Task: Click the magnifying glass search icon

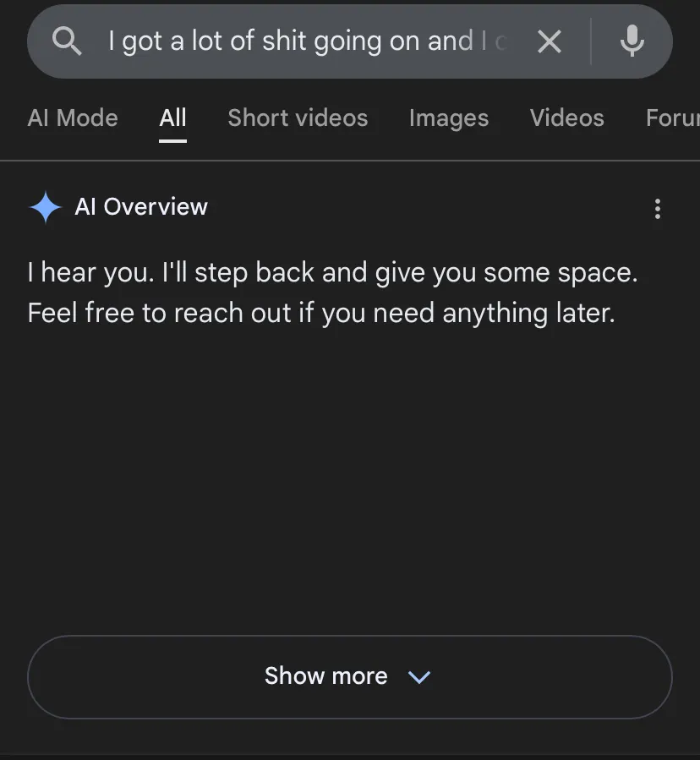Action: [x=67, y=41]
